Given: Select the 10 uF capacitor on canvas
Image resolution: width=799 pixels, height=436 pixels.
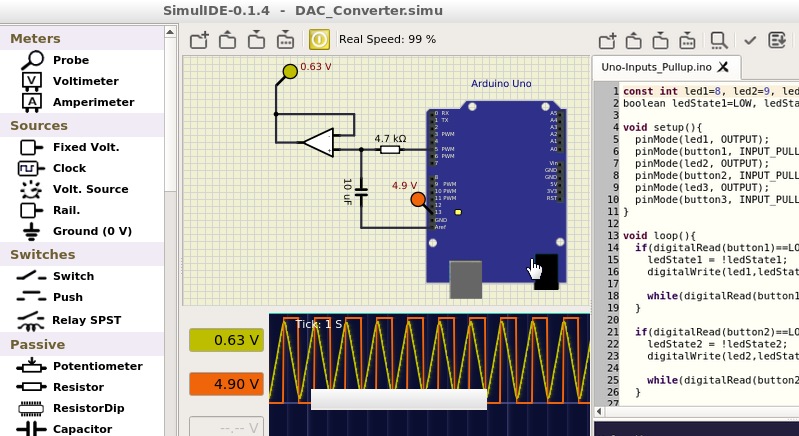Looking at the screenshot, I should [361, 192].
